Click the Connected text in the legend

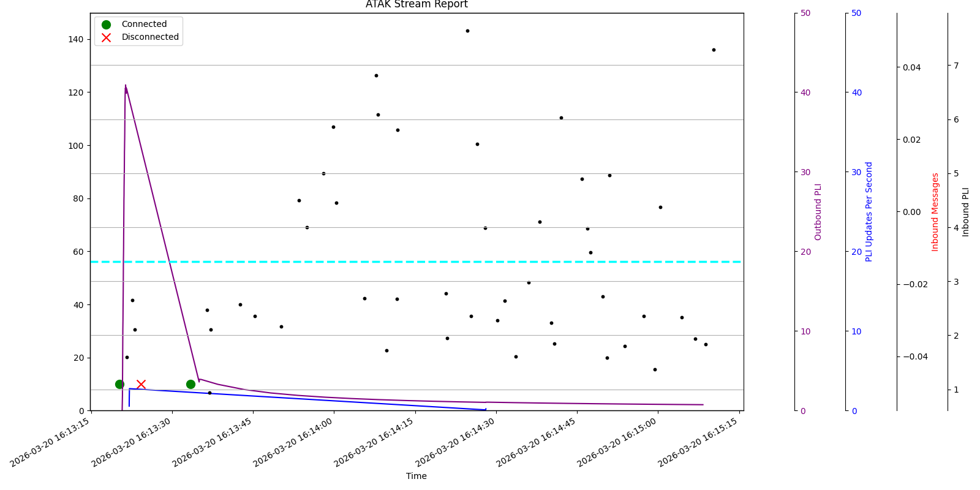click(x=144, y=24)
